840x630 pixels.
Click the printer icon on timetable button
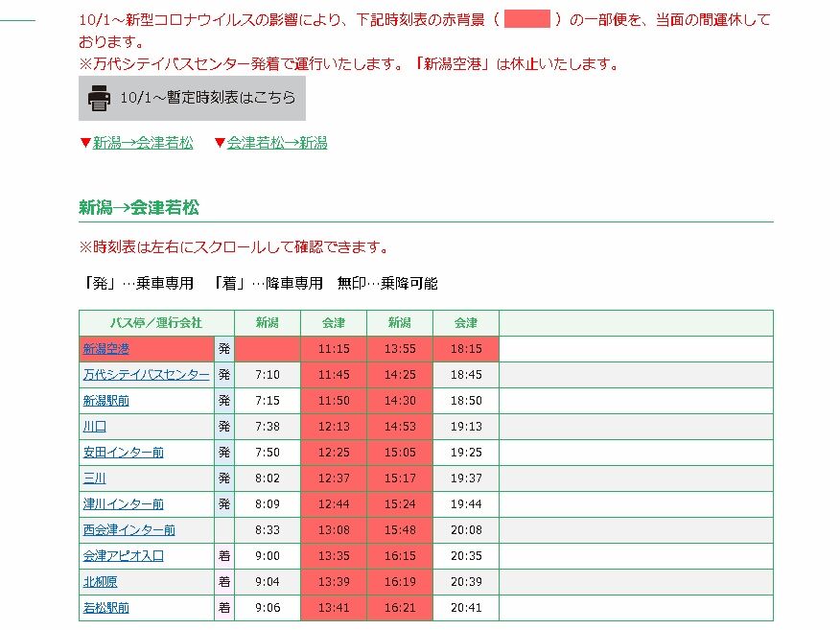point(99,98)
